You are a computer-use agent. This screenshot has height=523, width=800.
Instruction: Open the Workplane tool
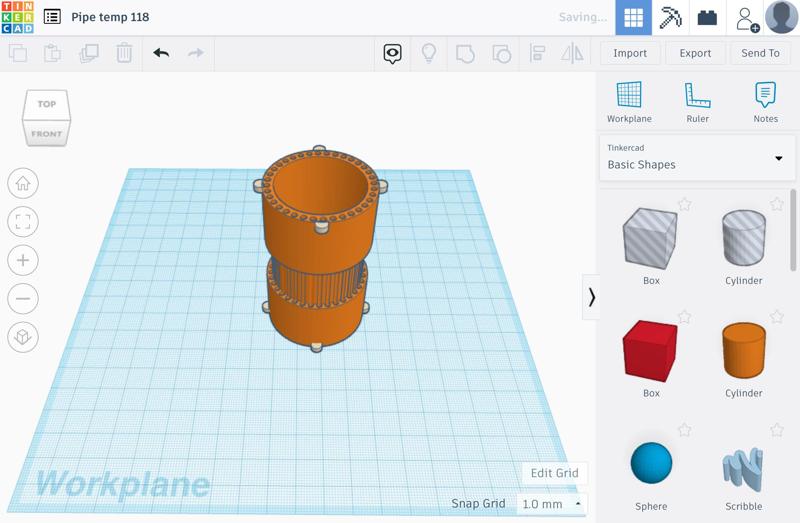point(629,103)
